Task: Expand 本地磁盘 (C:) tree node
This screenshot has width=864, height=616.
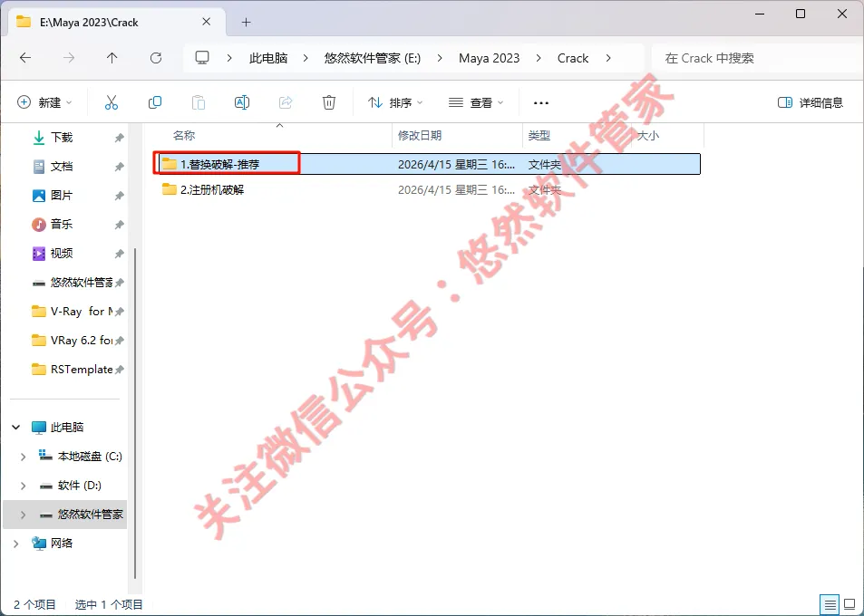Action: (24, 457)
